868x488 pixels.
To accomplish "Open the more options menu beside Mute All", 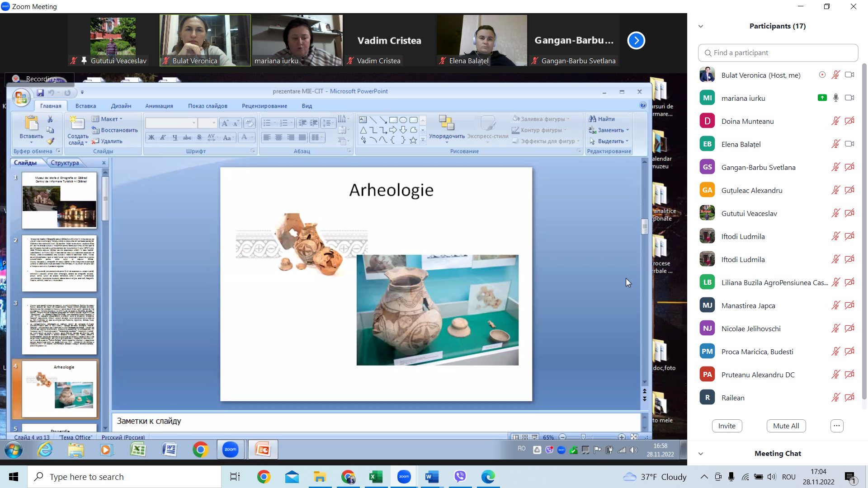I will pyautogui.click(x=836, y=426).
